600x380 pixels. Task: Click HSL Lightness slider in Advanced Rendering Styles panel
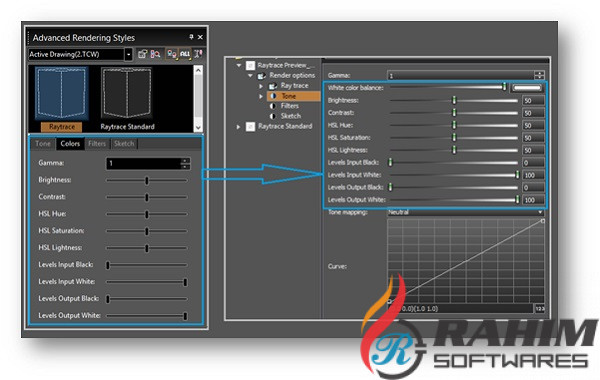click(x=147, y=248)
